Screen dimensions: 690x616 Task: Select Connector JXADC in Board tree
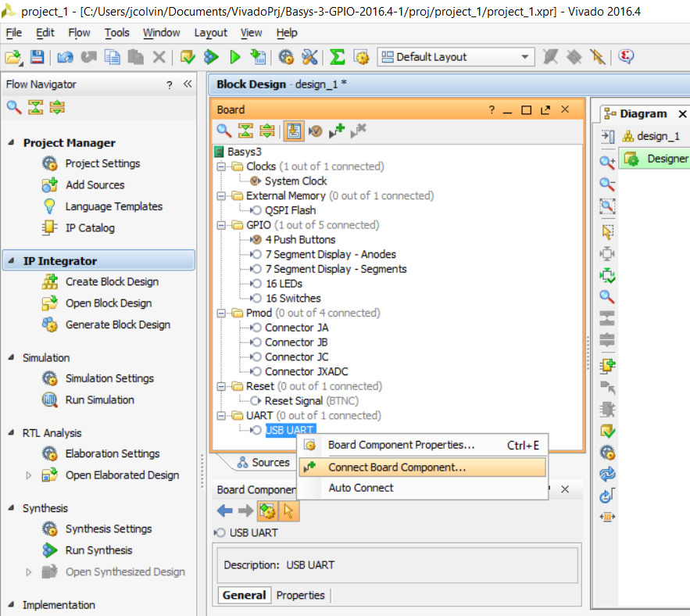[306, 371]
